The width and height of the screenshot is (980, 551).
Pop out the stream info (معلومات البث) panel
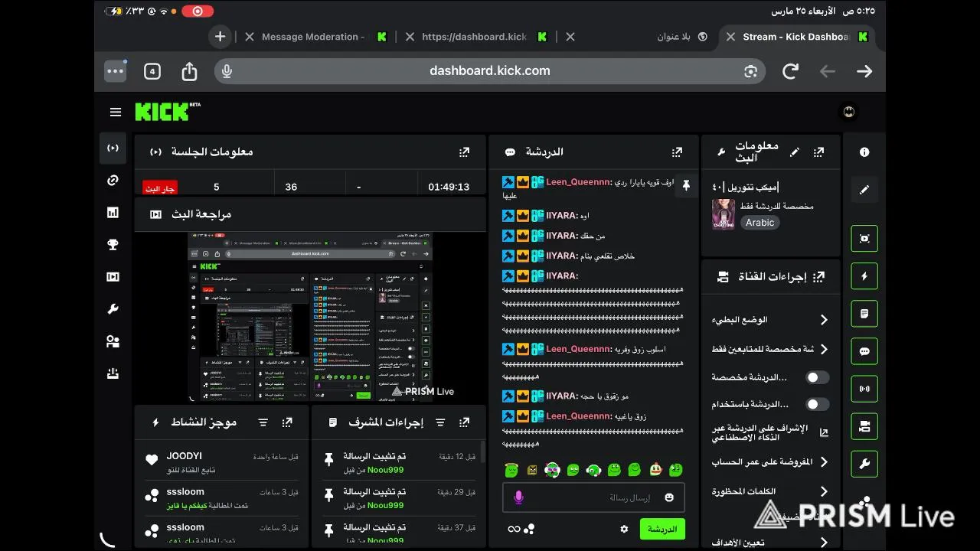click(x=819, y=152)
